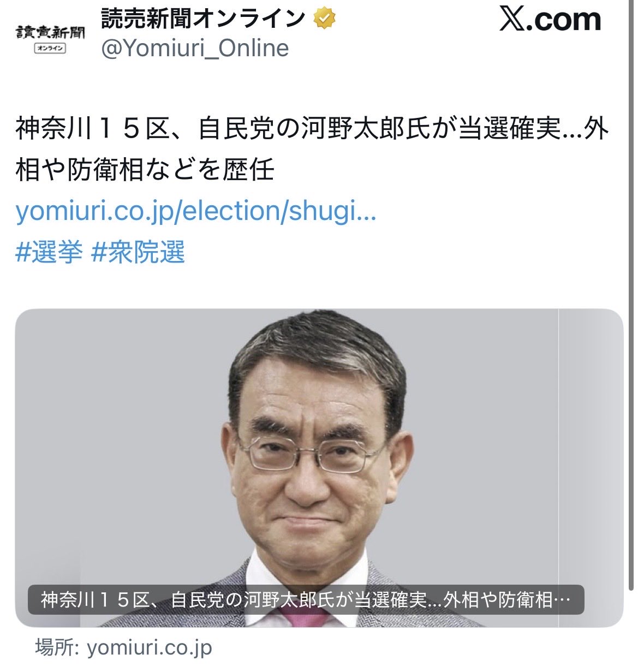
Task: Open the #衆院選 hashtag
Action: click(138, 253)
